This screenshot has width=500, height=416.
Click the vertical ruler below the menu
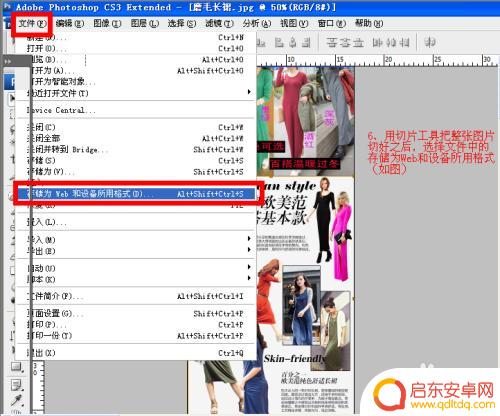(38, 387)
